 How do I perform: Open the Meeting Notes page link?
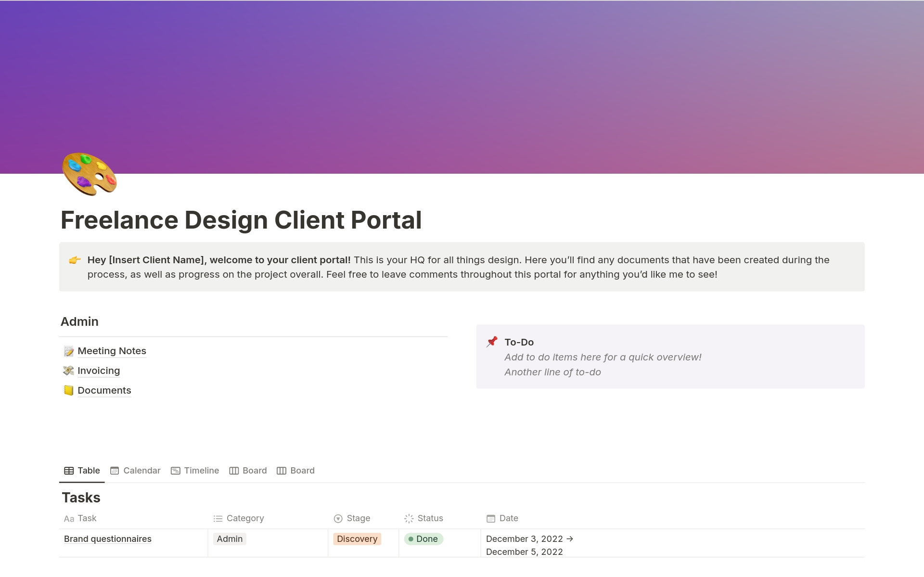pyautogui.click(x=112, y=351)
